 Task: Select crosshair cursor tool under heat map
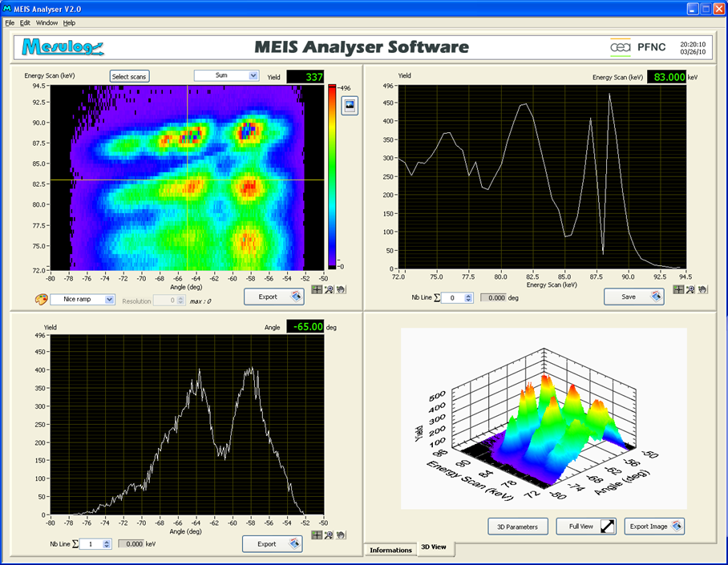(317, 289)
